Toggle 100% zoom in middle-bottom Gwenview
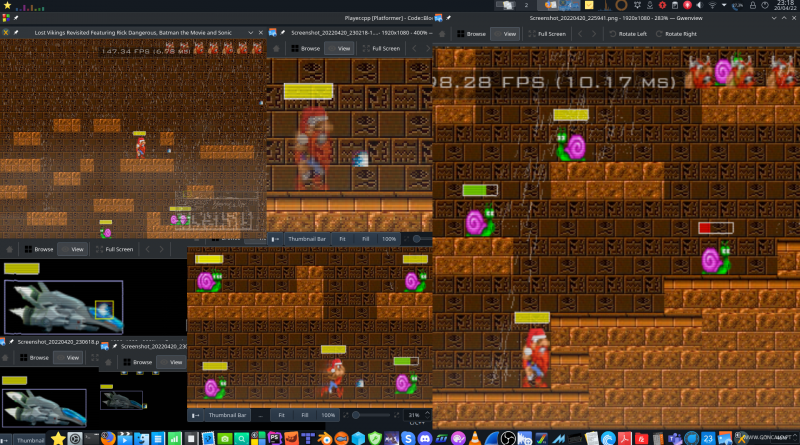Viewport: 800px width, 445px height. click(328, 415)
